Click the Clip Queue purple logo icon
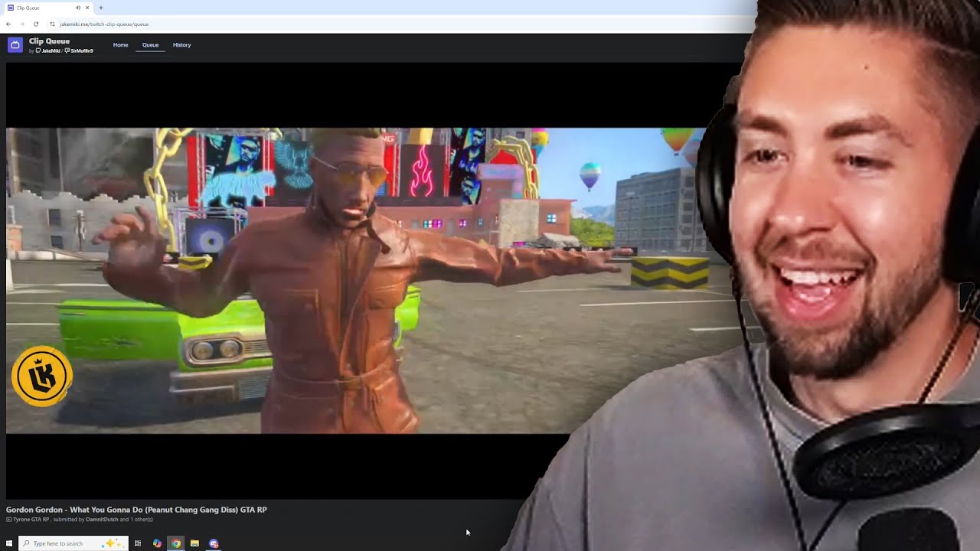 tap(15, 45)
